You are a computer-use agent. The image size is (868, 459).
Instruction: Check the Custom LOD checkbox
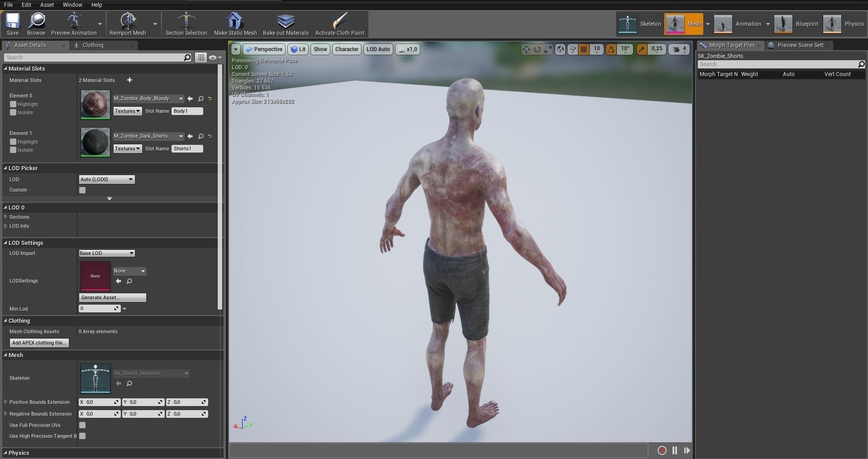(x=82, y=190)
